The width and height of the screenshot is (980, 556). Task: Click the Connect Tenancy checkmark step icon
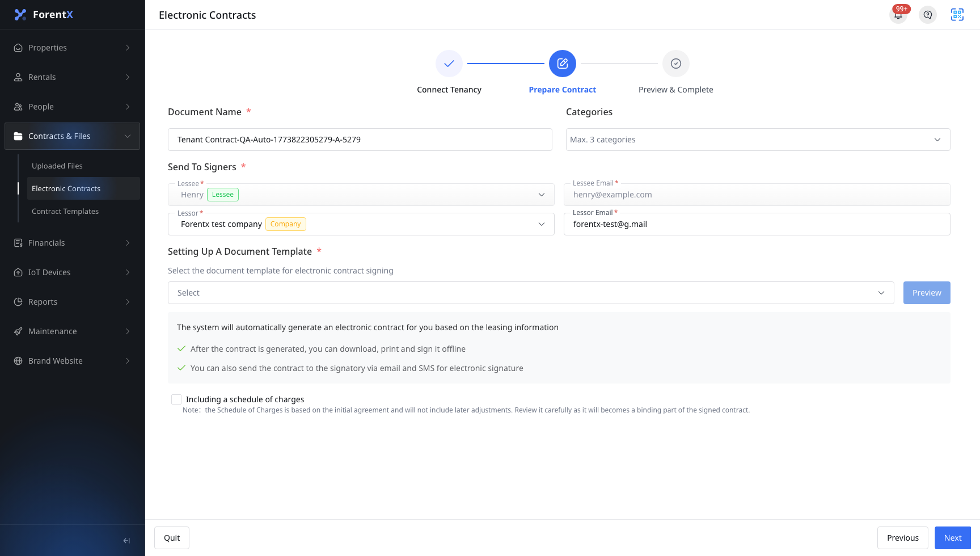click(x=449, y=64)
